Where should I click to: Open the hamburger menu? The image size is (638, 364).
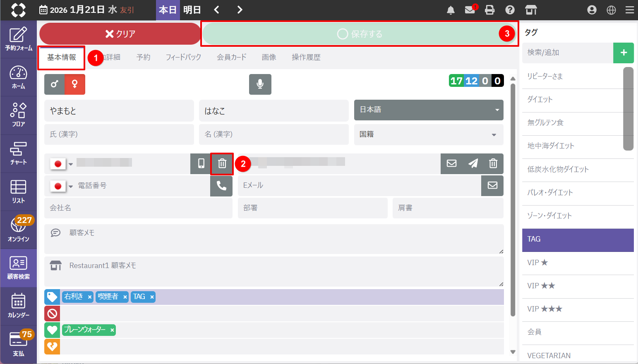630,10
